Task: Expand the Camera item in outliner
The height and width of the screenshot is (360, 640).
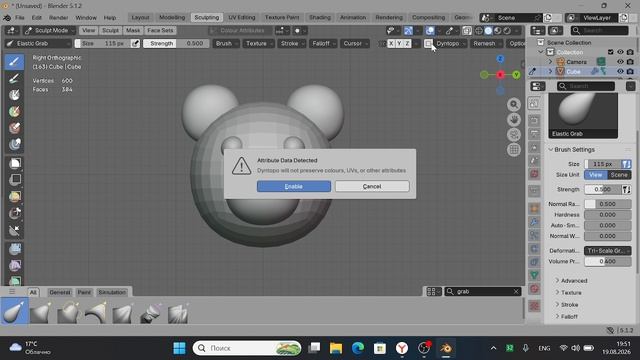Action: 550,62
